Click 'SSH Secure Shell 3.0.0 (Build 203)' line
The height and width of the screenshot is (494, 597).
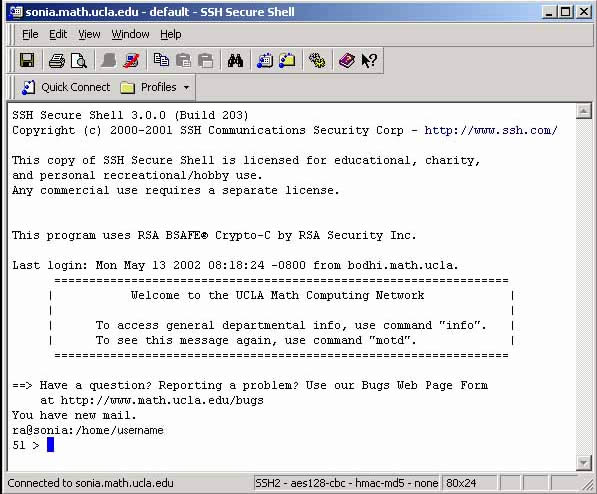tap(130, 115)
